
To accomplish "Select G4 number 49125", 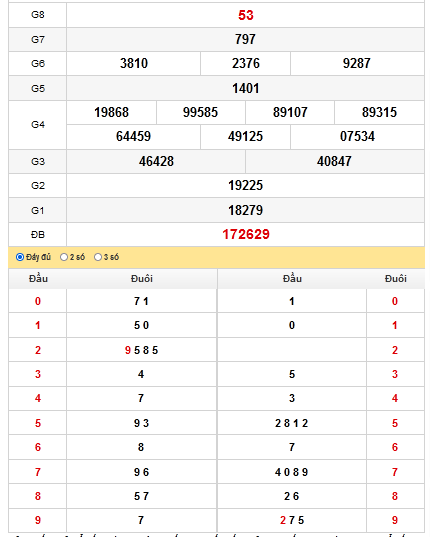I will click(x=245, y=136).
